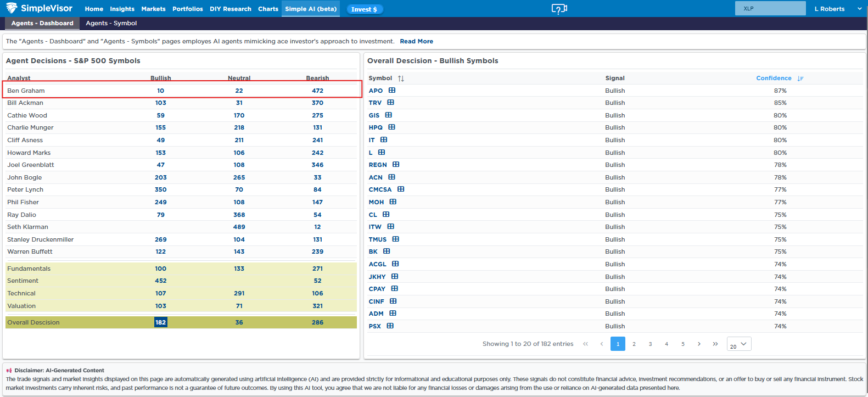Open the Portfolios menu
The height and width of the screenshot is (397, 868).
click(187, 9)
